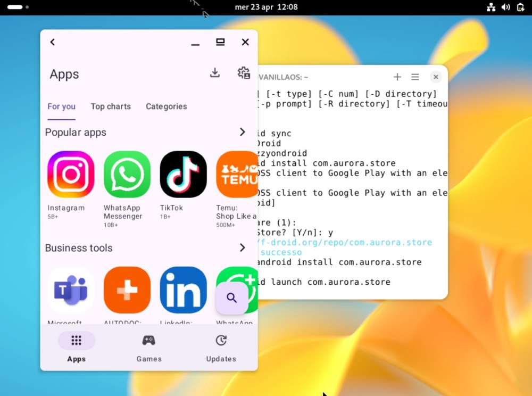532x396 pixels.
Task: Select the Top charts tab
Action: 111,106
